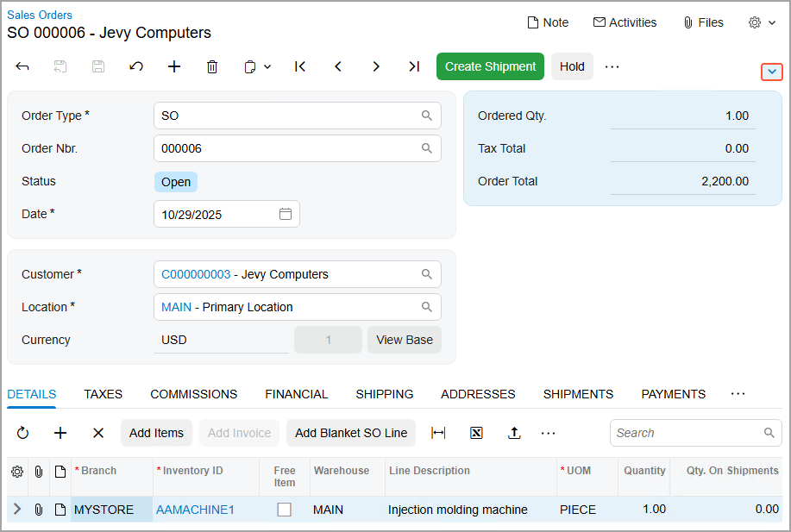This screenshot has width=791, height=532.
Task: Add a new sales order record
Action: tap(174, 66)
